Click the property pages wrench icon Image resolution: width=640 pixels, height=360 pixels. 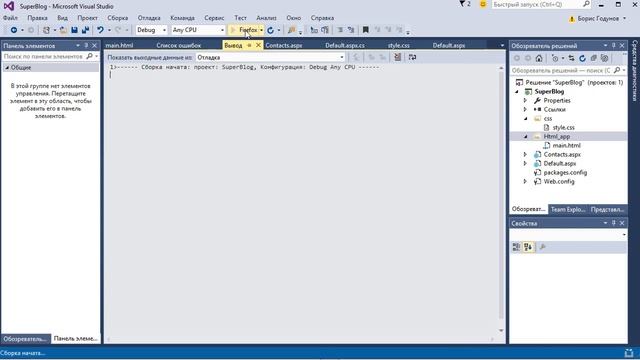point(542,247)
